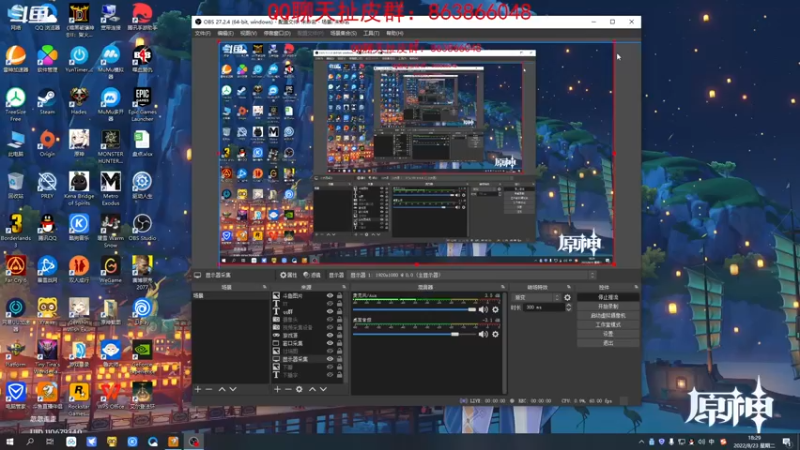Screen dimensions: 800x450
Task: Open the 编辑(E) menu
Action: [226, 33]
